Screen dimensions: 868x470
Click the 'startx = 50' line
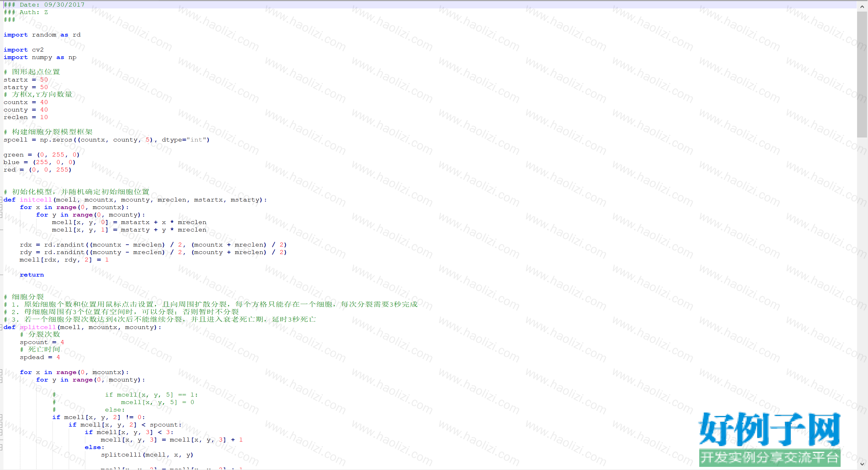[x=26, y=80]
